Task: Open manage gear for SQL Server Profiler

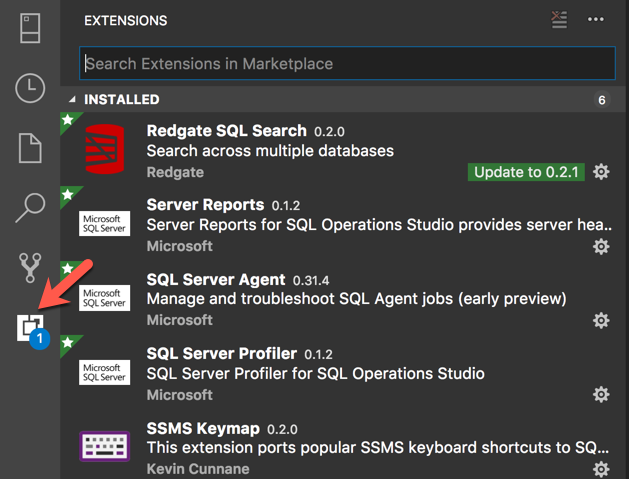Action: point(601,394)
